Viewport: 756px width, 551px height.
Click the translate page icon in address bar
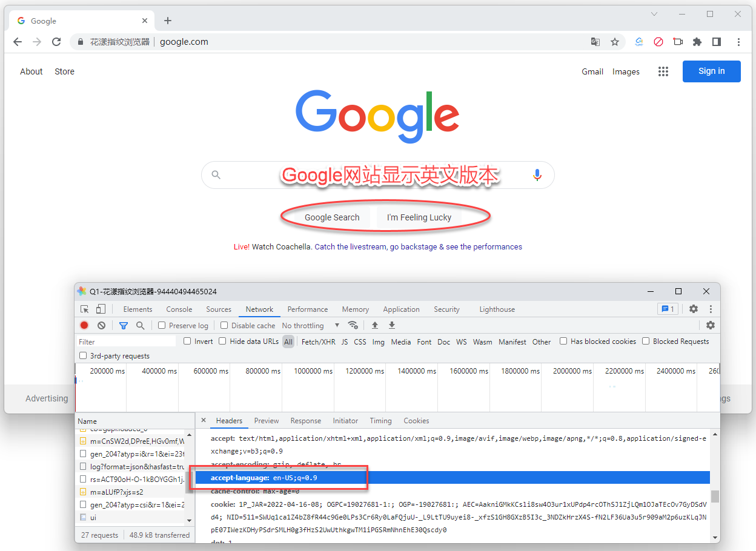[595, 42]
